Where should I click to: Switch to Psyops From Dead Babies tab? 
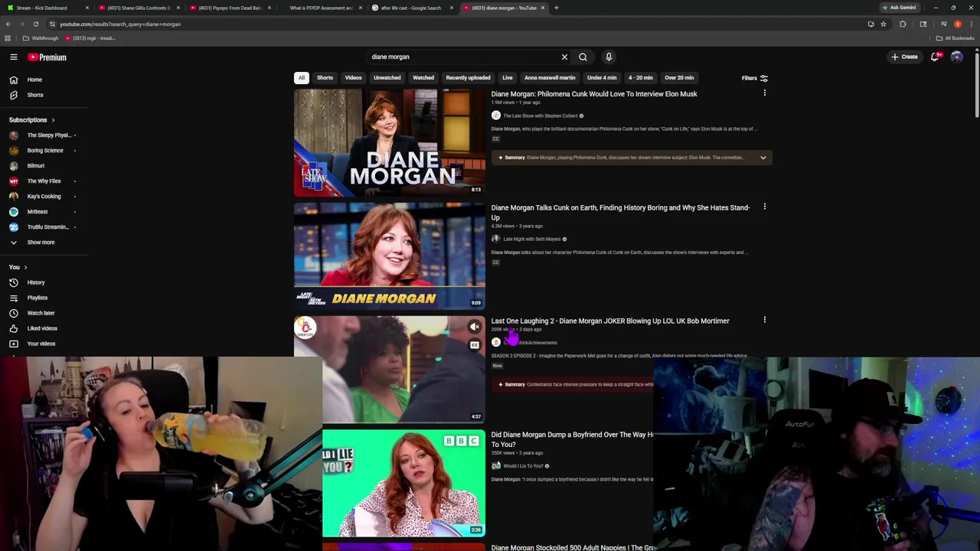coord(229,8)
